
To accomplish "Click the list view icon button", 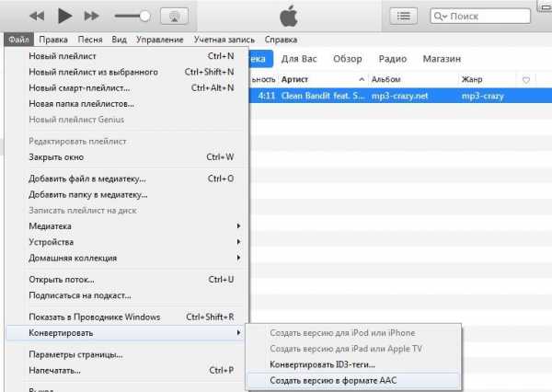I will click(x=403, y=16).
